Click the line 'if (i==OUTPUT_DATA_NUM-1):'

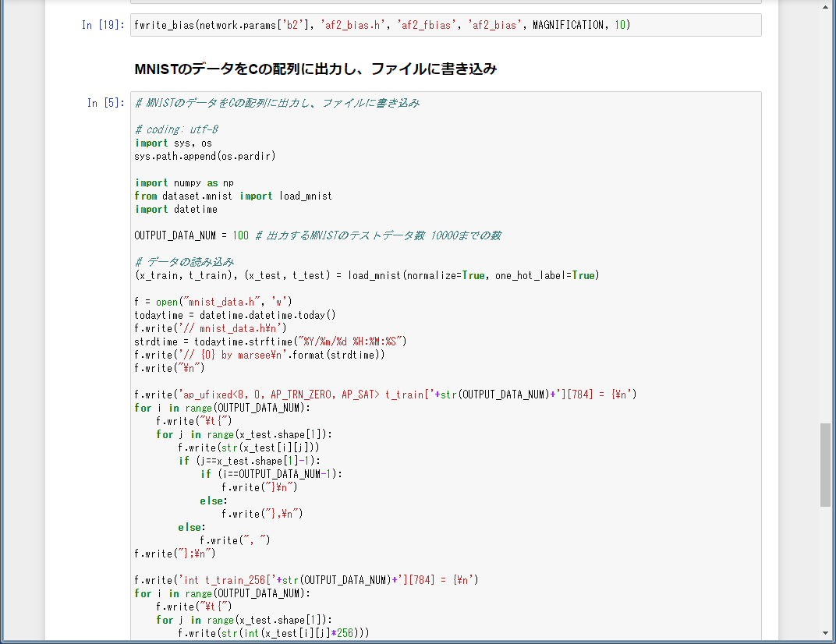click(x=271, y=474)
